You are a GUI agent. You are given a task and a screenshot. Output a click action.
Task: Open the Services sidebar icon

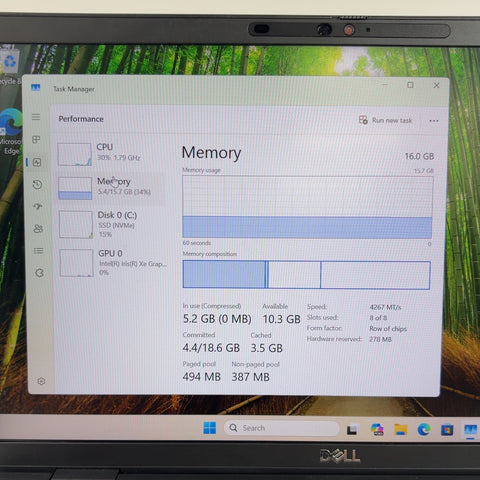tap(39, 273)
